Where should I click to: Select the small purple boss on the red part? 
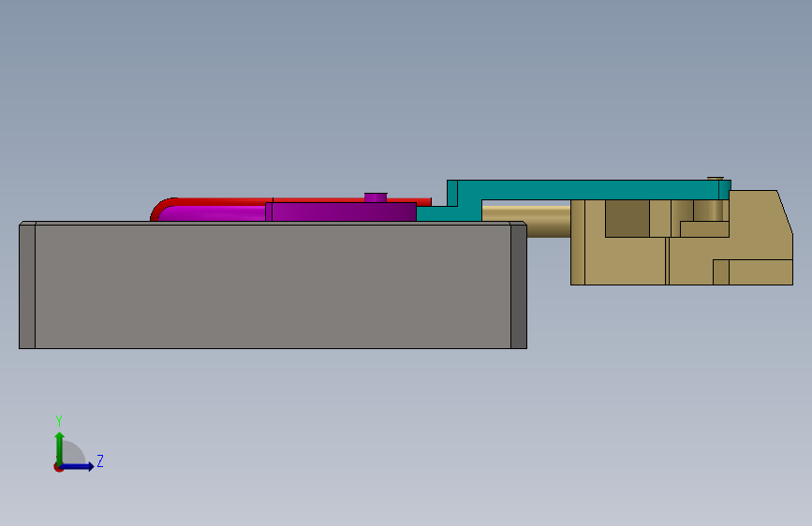[376, 197]
